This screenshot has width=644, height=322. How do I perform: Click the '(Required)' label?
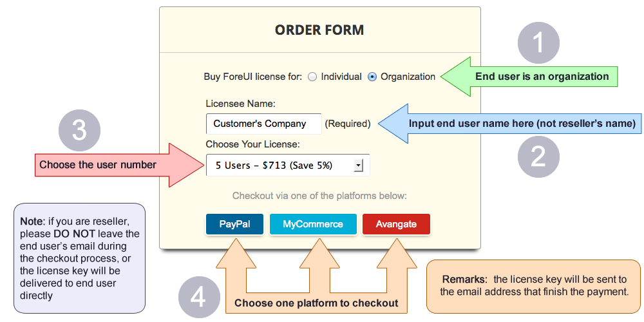click(348, 124)
